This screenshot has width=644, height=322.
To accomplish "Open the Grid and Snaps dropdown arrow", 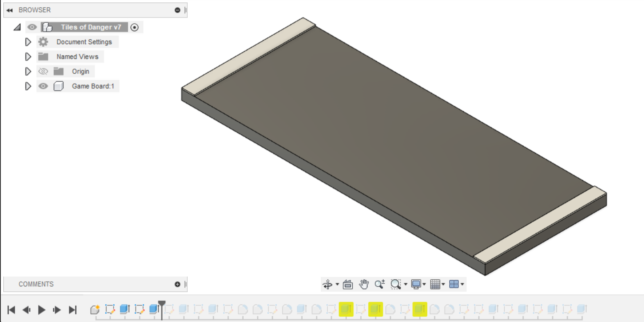I will (443, 284).
